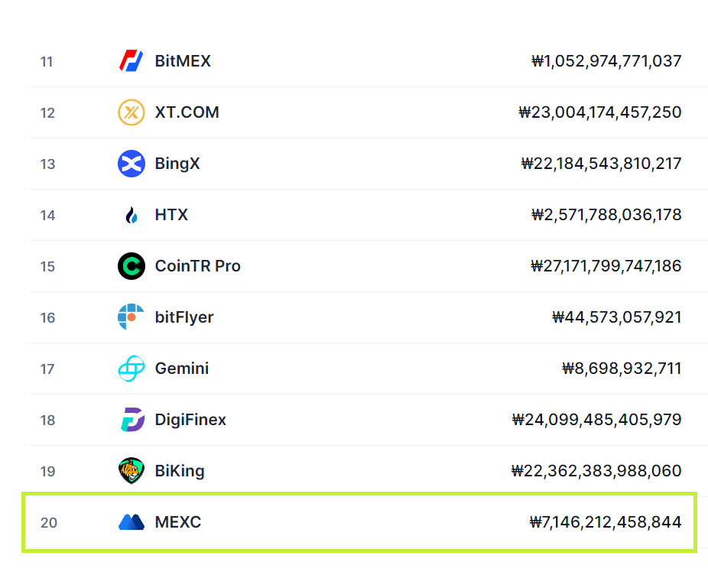This screenshot has height=588, width=708.
Task: Click the DigiFinex logo icon
Action: pos(132,420)
